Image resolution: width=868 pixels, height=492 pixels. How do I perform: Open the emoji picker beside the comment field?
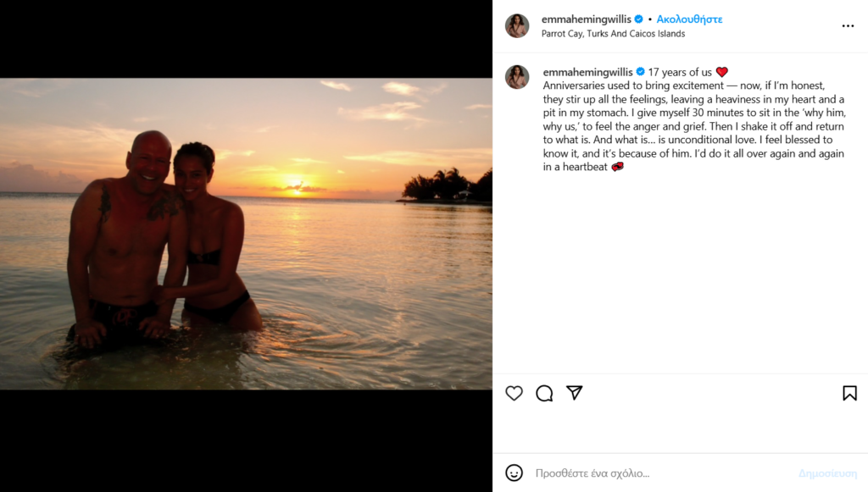pyautogui.click(x=514, y=473)
